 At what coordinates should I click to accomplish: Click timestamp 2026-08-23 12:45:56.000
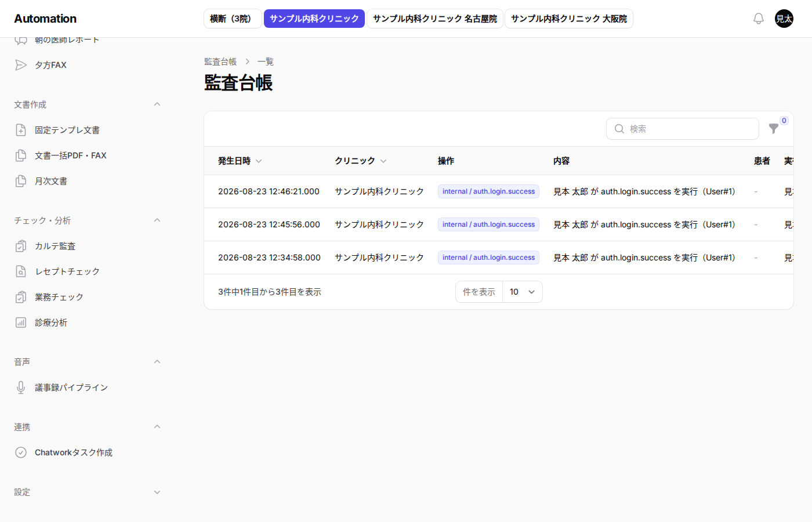coord(269,224)
